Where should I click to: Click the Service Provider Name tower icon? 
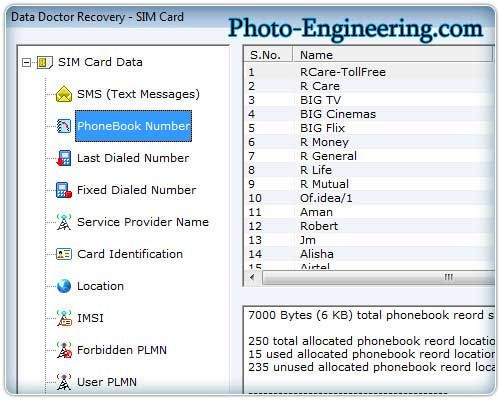tap(64, 222)
